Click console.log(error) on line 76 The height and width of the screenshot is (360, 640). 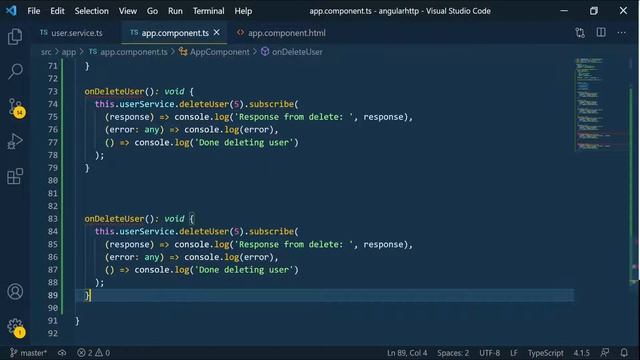point(229,130)
